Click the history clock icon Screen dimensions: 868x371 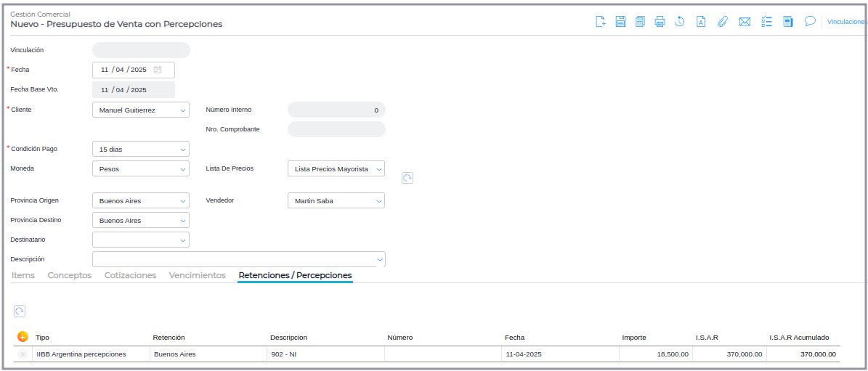680,22
